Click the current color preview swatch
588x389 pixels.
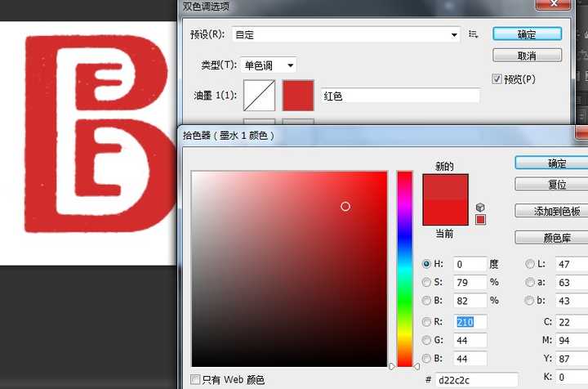click(x=445, y=212)
